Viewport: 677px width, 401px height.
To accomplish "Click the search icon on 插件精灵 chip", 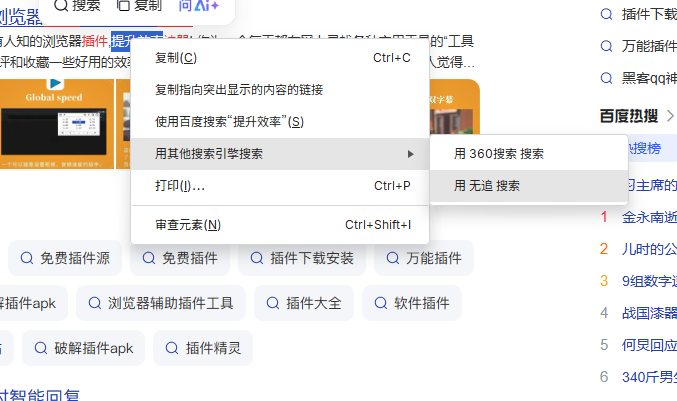I will pyautogui.click(x=172, y=348).
